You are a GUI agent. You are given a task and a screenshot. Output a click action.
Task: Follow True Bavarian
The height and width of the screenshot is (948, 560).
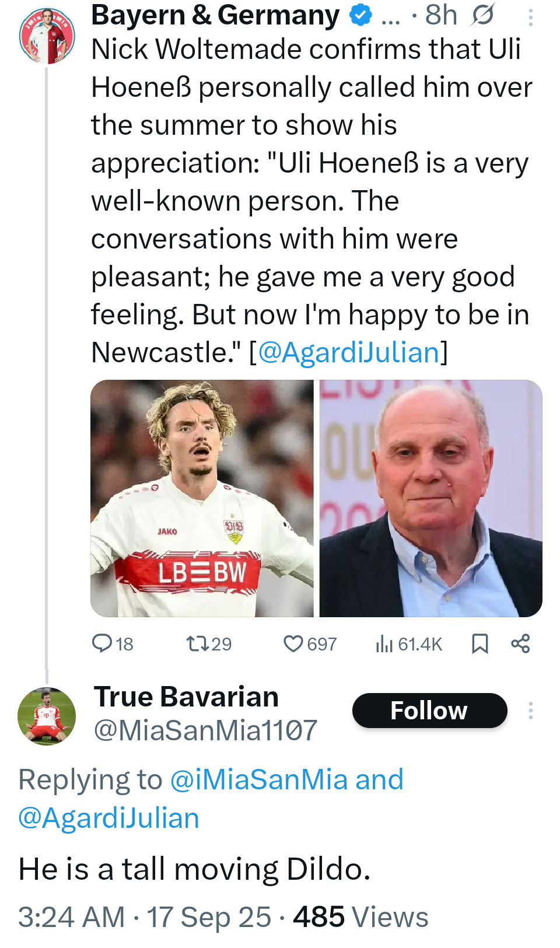point(429,711)
